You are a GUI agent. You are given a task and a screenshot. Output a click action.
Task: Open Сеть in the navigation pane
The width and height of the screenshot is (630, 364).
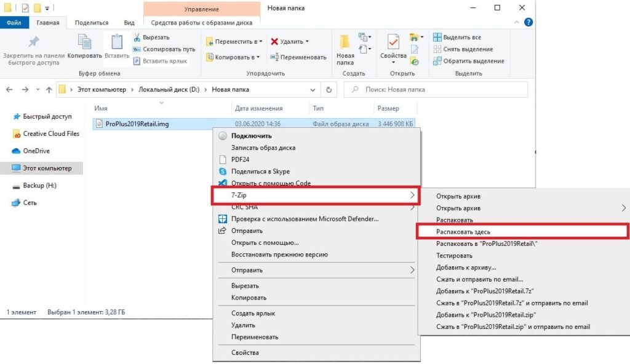click(x=24, y=203)
